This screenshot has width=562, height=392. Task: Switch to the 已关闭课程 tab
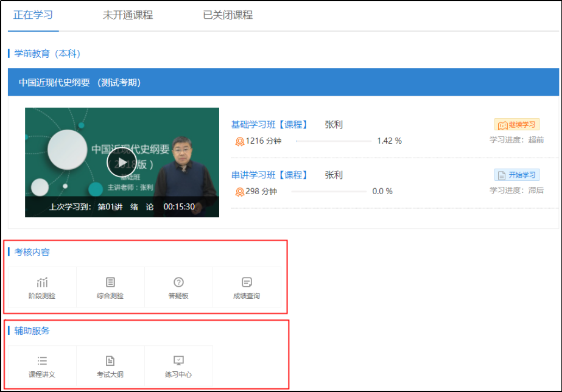click(228, 15)
